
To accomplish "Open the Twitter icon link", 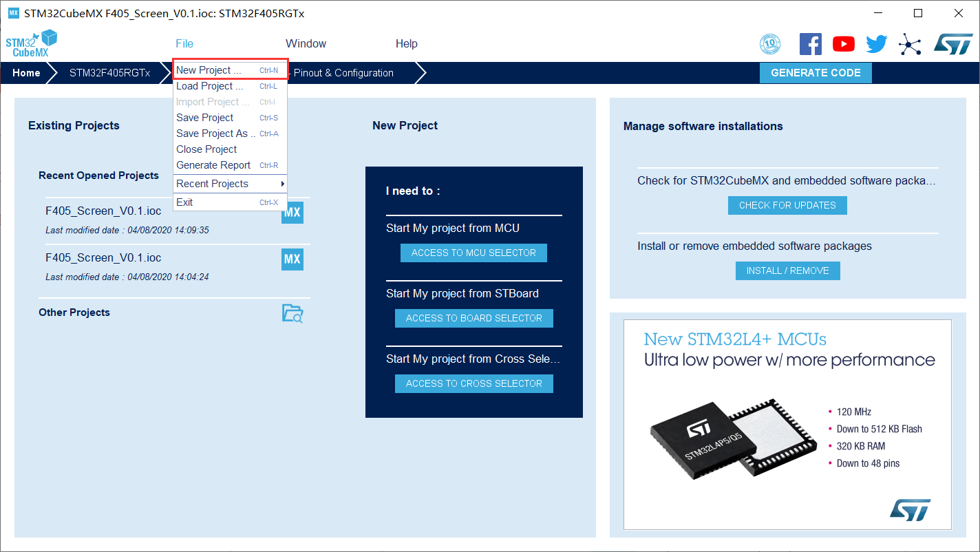I will (x=877, y=44).
